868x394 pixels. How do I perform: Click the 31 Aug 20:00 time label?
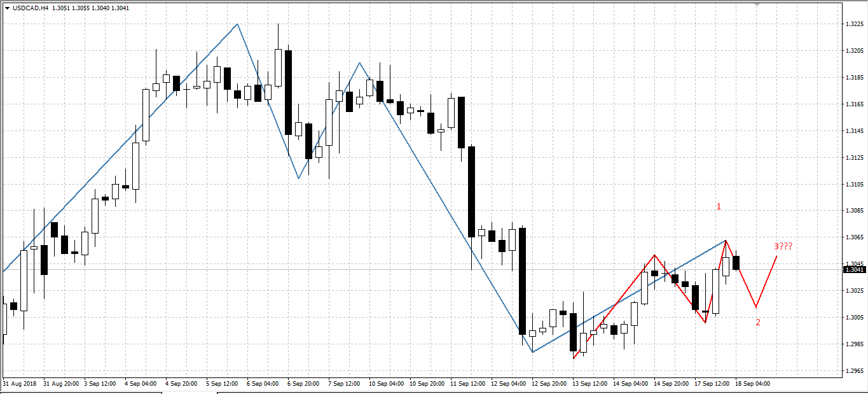[61, 384]
